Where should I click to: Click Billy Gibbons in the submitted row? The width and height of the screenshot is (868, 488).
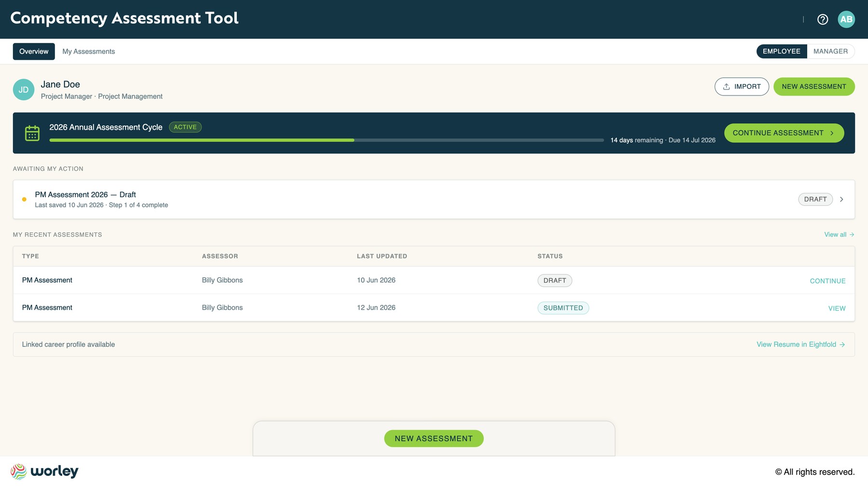coord(222,308)
